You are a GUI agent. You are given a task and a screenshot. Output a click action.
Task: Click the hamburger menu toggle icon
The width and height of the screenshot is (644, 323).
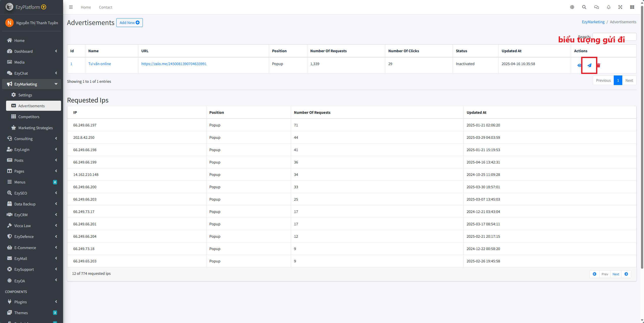(x=71, y=7)
